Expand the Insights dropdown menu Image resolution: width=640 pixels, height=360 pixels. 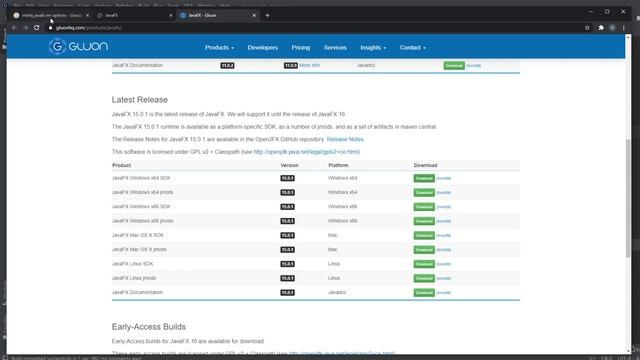click(x=373, y=48)
